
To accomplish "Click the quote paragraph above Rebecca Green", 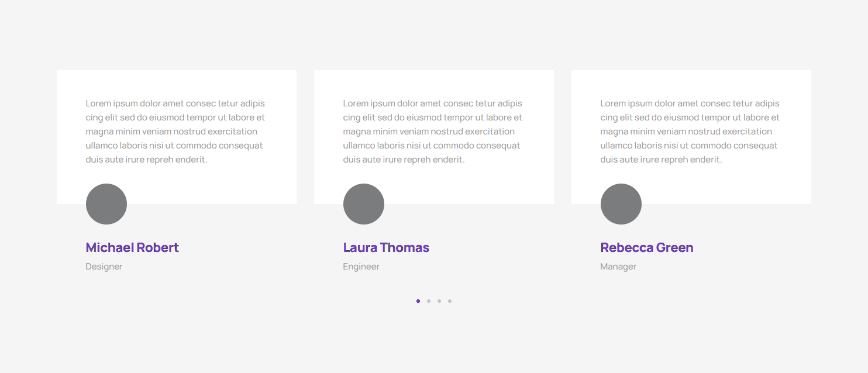I will coord(690,132).
